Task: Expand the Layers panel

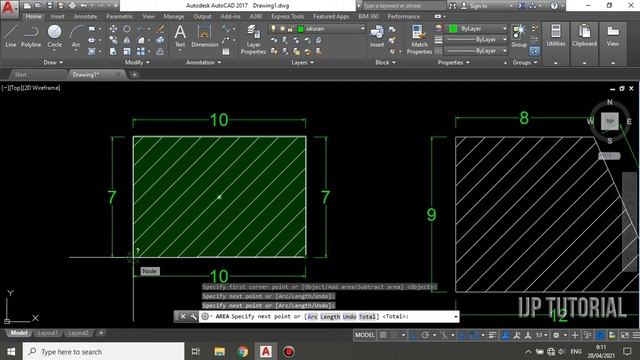Action: 302,62
